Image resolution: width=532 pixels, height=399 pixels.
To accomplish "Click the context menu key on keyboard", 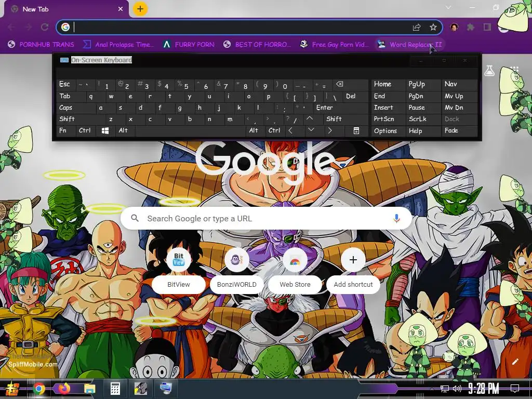I will point(356,130).
